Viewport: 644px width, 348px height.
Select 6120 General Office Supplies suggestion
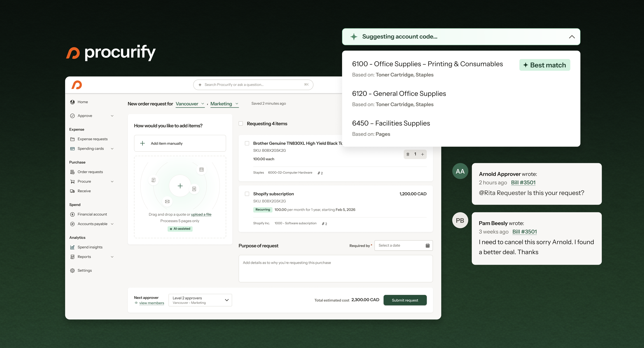[x=399, y=98]
